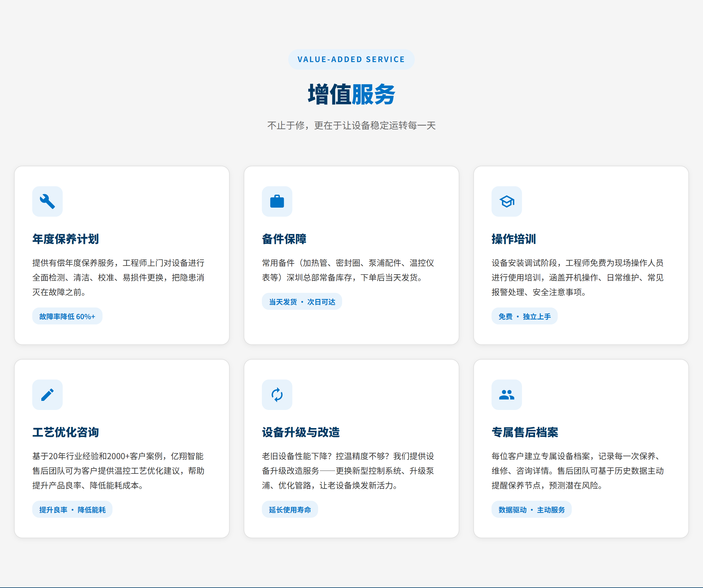Click the description starting 提供有偿年度保养服务

point(119,277)
